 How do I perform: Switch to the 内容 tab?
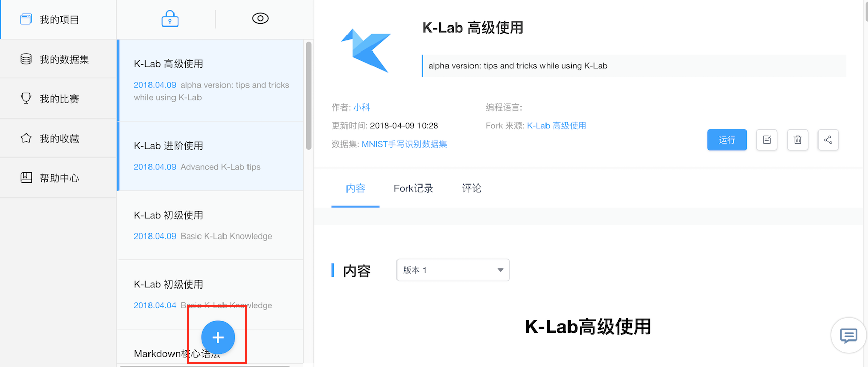point(355,189)
